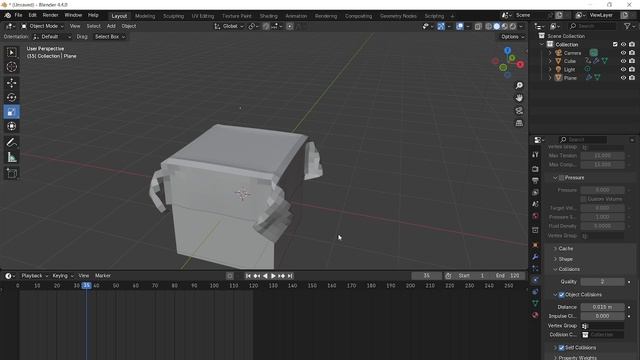Open the Edit menu
Screen dimensions: 640x360
pyautogui.click(x=32, y=16)
